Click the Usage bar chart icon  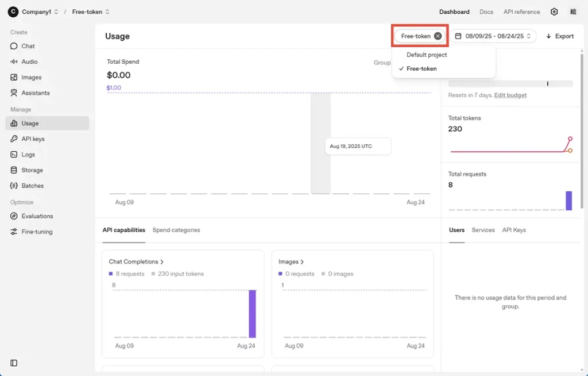click(x=14, y=123)
